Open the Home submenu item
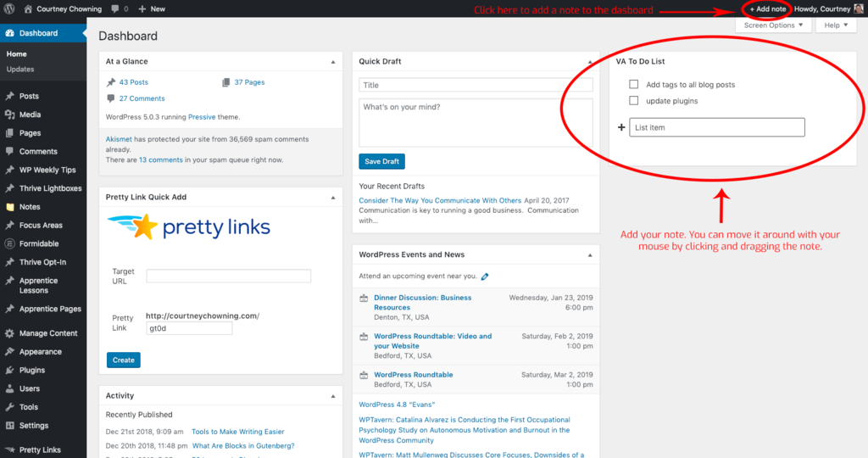 [17, 53]
